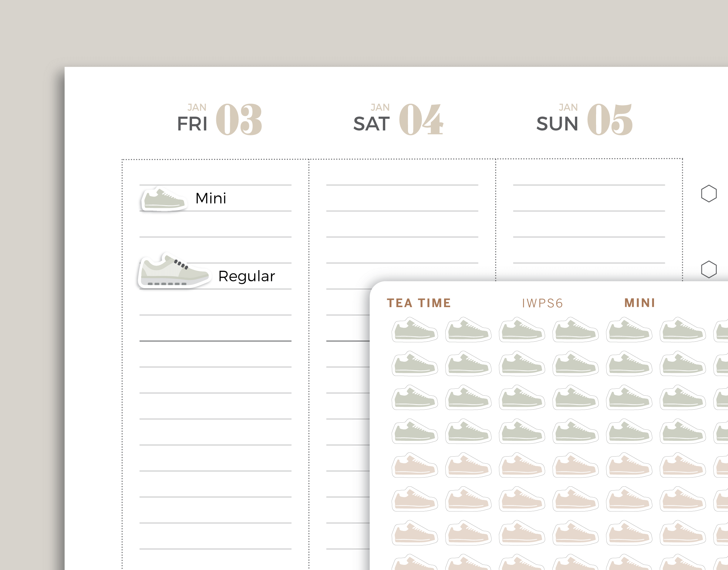
Task: Open the SUN 05 day header
Action: (584, 119)
